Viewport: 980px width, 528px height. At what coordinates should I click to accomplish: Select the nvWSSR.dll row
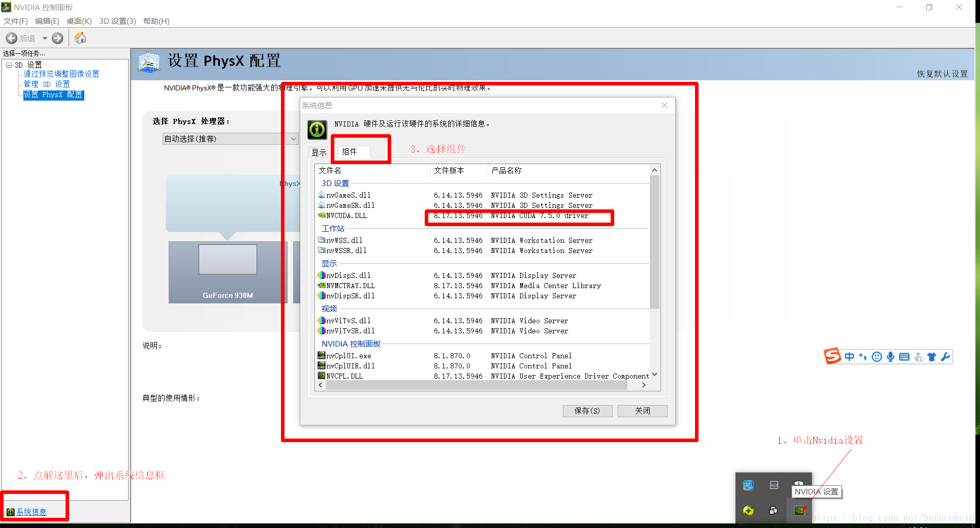click(483, 251)
